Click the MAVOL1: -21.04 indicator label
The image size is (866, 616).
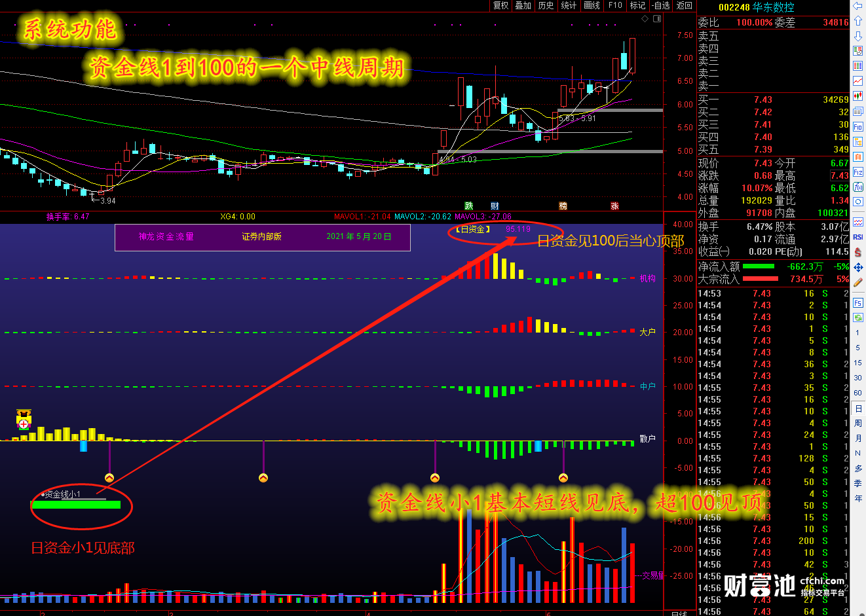click(x=362, y=217)
